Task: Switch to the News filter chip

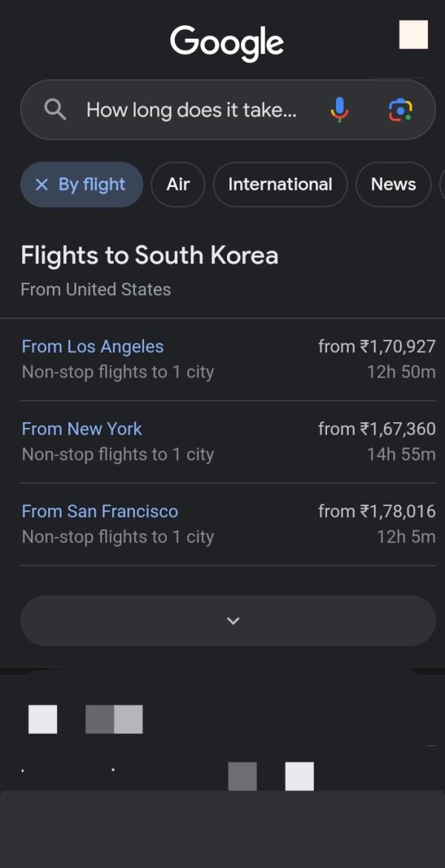Action: pos(393,185)
